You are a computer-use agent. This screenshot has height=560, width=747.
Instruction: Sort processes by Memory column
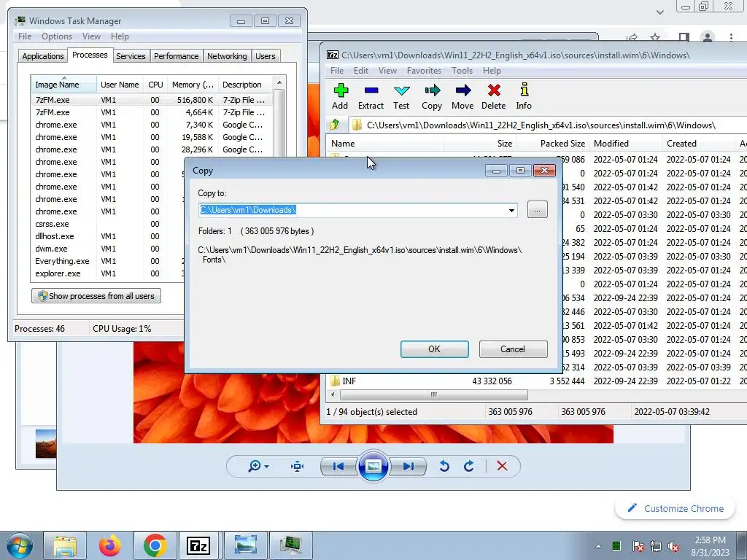click(x=193, y=85)
